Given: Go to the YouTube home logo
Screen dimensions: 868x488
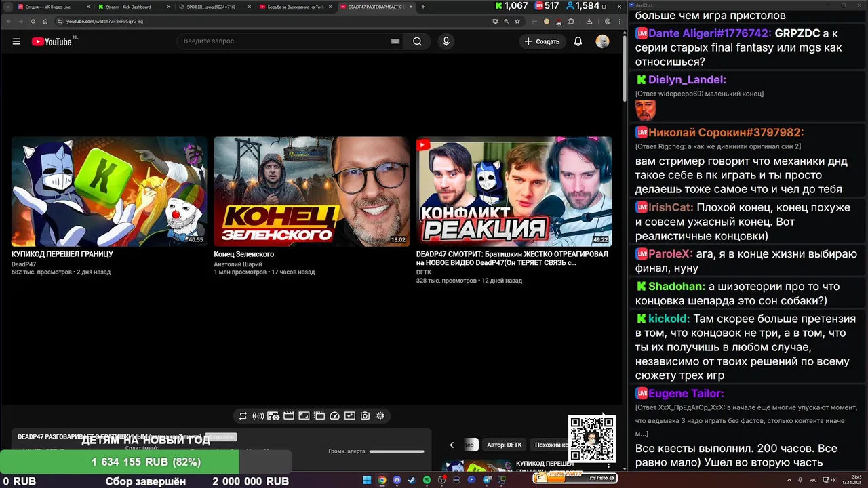Looking at the screenshot, I should (52, 41).
